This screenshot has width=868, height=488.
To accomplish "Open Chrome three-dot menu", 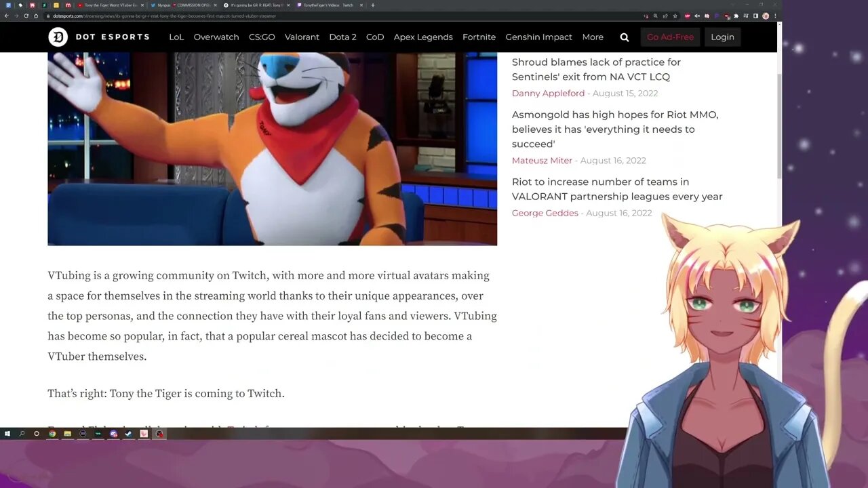I will [775, 16].
